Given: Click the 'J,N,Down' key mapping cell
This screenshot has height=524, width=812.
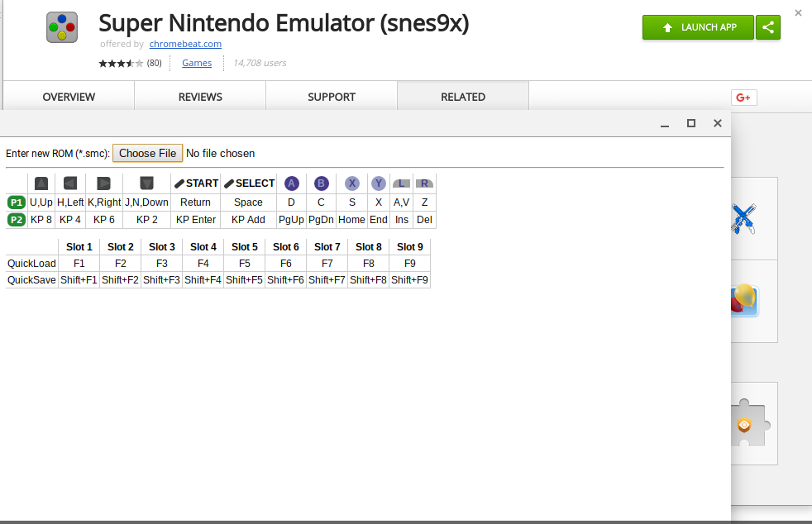Looking at the screenshot, I should pyautogui.click(x=146, y=202).
